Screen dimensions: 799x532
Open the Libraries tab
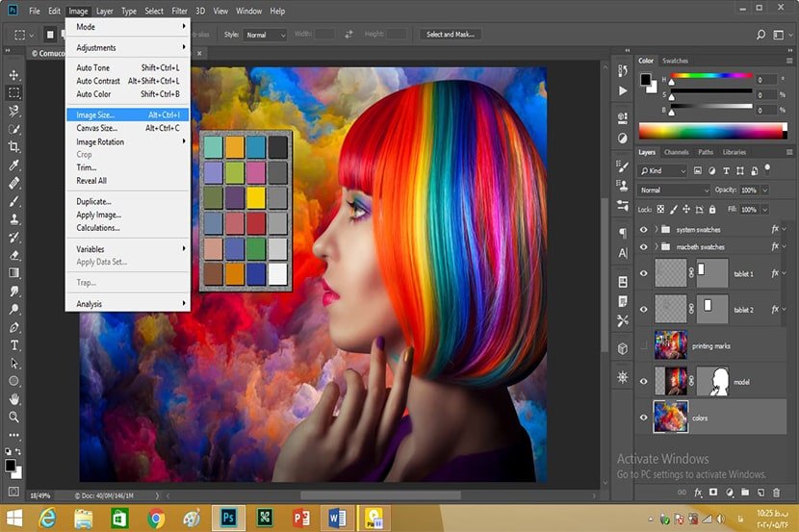coord(735,152)
